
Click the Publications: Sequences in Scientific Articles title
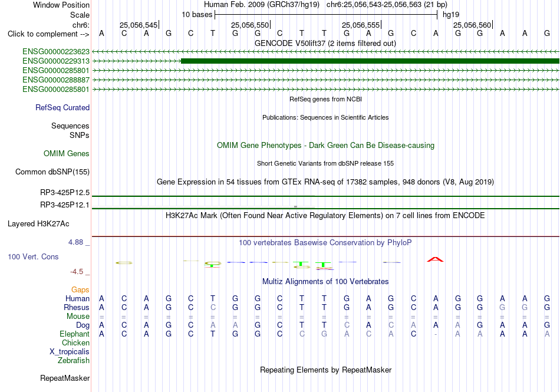point(325,117)
